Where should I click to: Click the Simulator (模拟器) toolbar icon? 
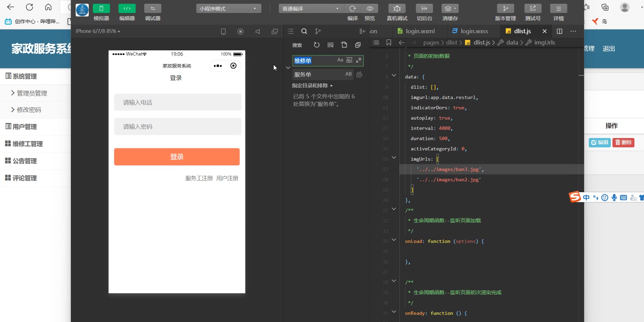click(101, 9)
